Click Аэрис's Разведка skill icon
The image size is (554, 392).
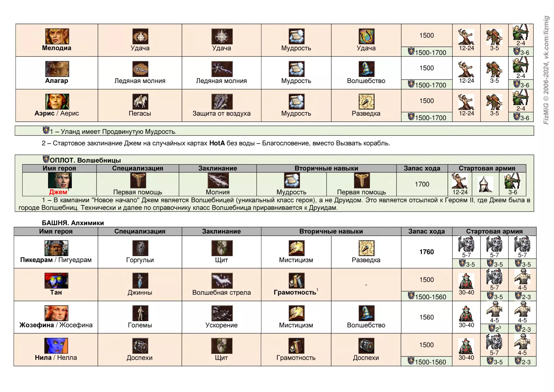point(366,102)
